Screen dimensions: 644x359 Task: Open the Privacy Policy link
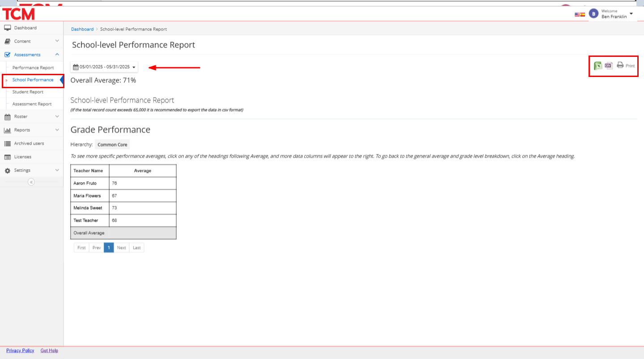20,350
